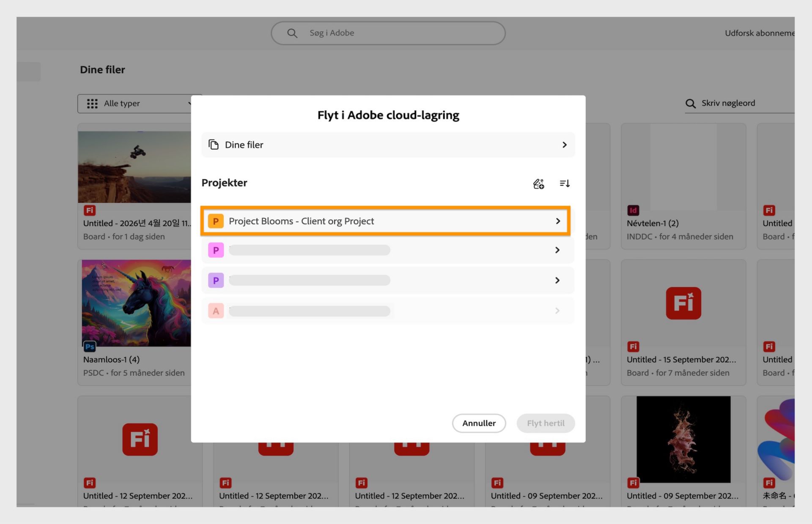Viewport: 812px width, 524px height.
Task: Click the Ps badge on Naamloos-1 (4) card
Action: point(90,347)
